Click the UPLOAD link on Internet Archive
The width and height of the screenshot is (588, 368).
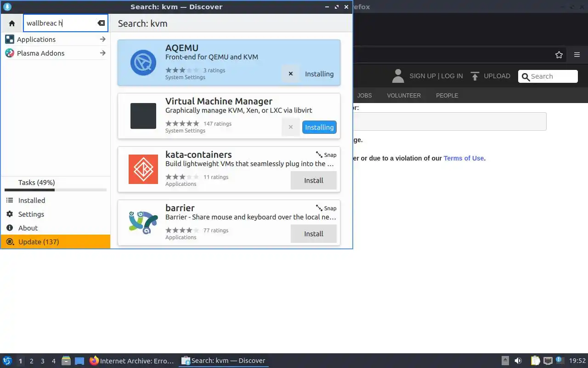(x=497, y=76)
